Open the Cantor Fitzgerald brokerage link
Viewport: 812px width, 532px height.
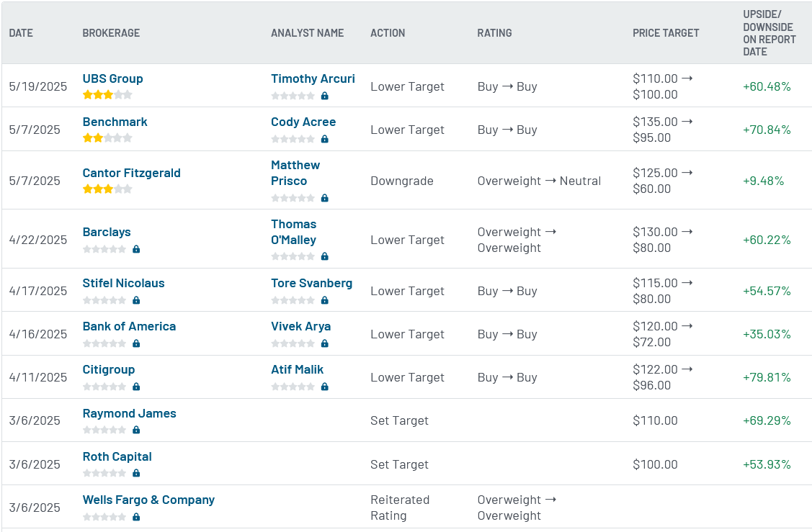[x=132, y=173]
